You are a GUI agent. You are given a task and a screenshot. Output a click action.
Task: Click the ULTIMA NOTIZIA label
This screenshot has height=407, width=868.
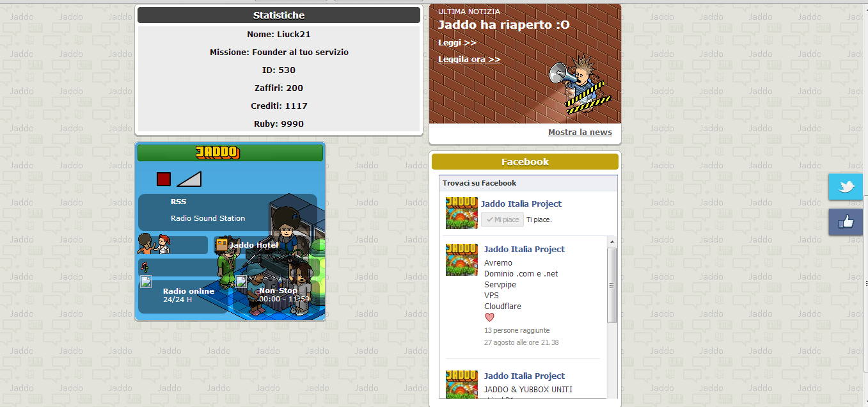pyautogui.click(x=469, y=12)
